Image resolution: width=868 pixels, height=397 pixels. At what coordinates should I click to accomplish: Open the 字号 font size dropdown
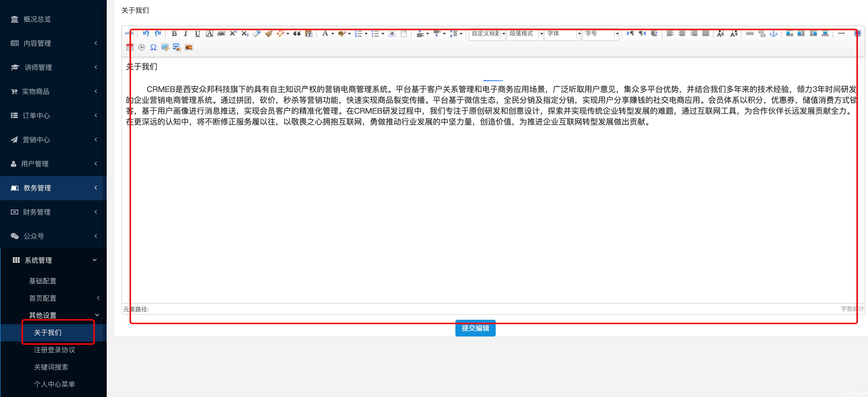600,33
